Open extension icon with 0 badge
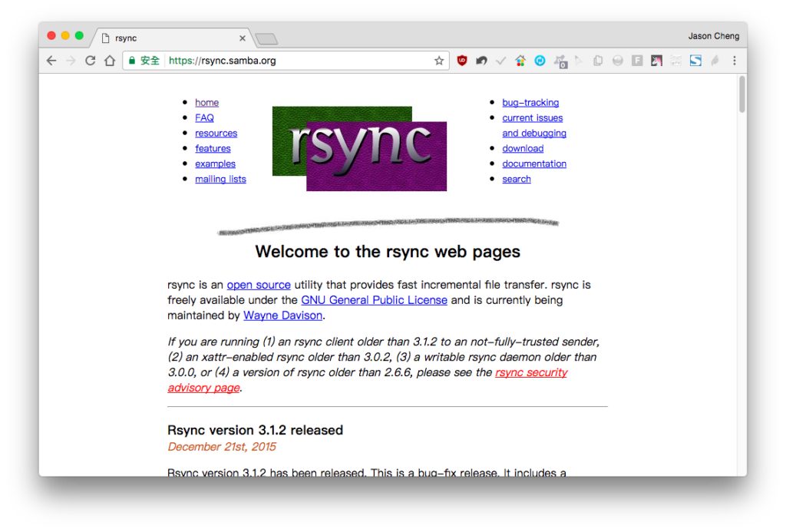Viewport: 786px width, 532px height. click(560, 61)
